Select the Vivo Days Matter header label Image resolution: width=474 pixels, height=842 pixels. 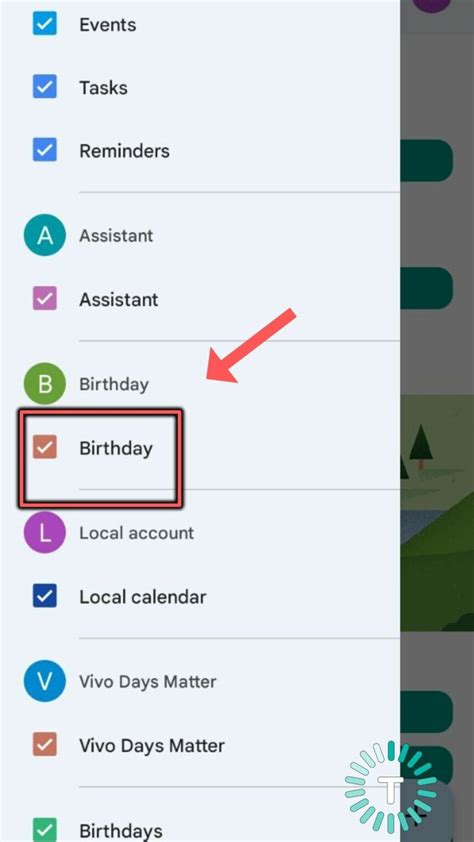[x=148, y=682]
